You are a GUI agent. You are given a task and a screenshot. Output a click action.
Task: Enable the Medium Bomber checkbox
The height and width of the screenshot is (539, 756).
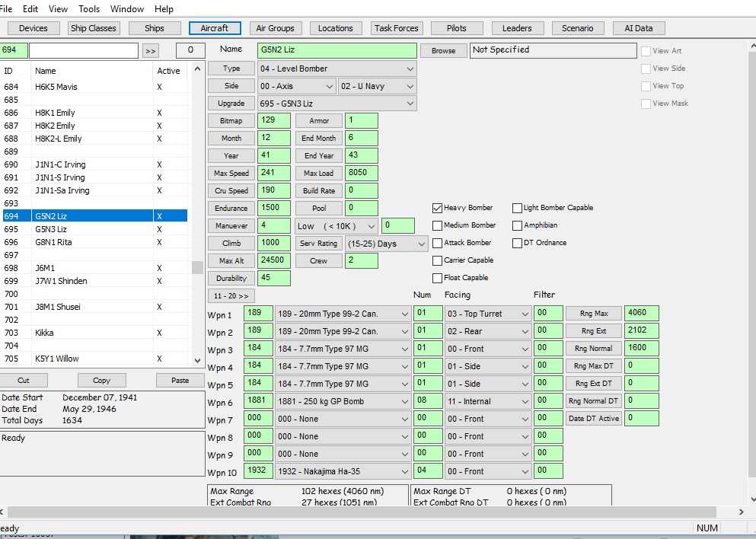point(437,225)
